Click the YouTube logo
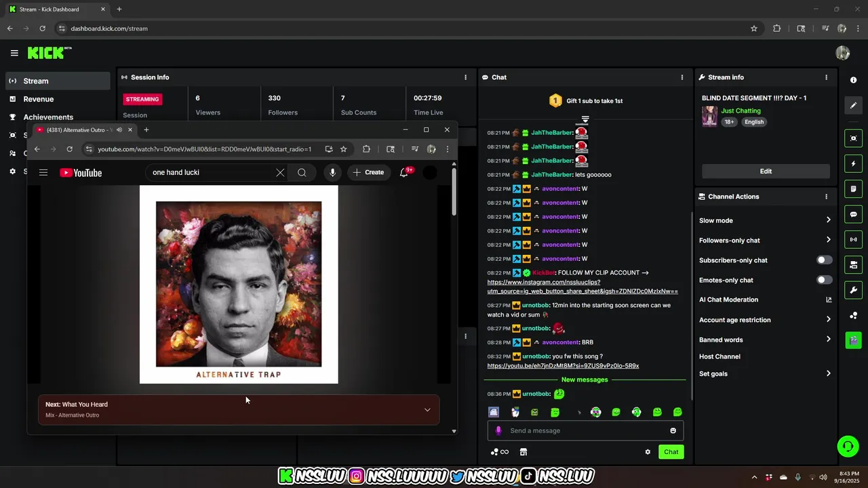 [81, 173]
